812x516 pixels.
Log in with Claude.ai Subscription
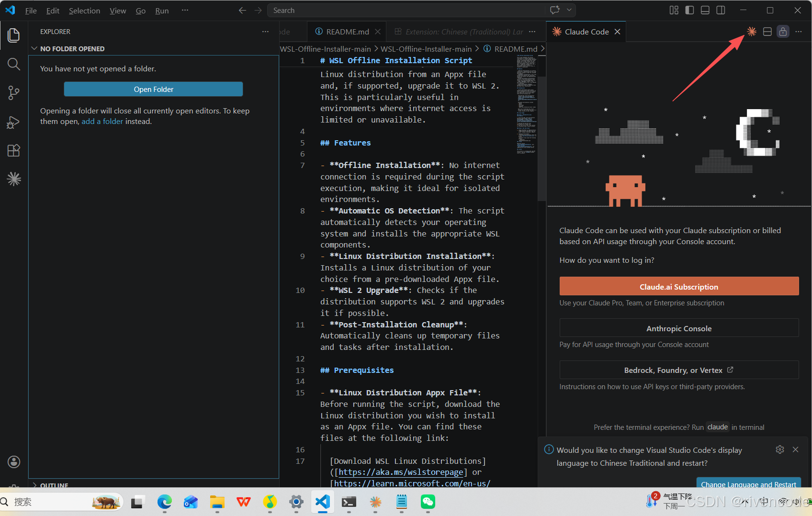679,286
